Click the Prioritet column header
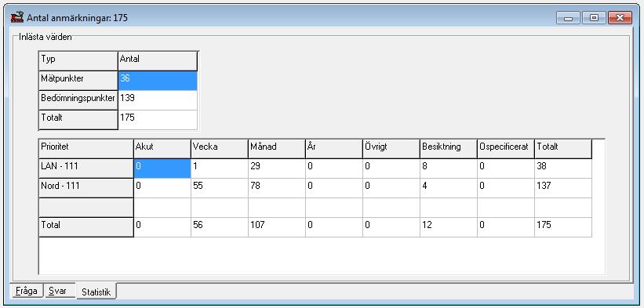The height and width of the screenshot is (308, 644). (86, 149)
